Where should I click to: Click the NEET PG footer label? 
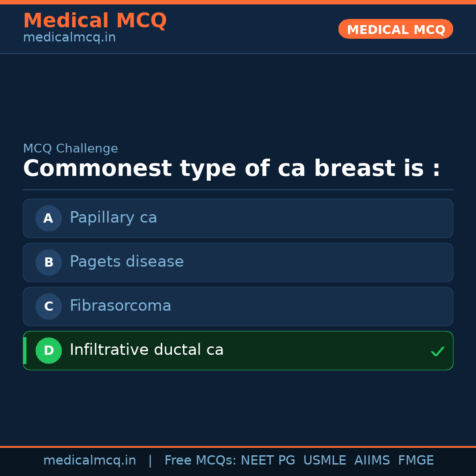click(268, 460)
